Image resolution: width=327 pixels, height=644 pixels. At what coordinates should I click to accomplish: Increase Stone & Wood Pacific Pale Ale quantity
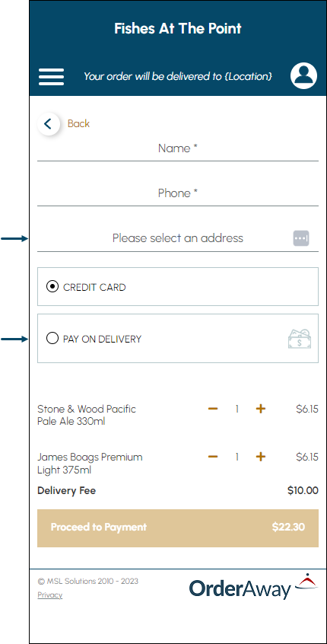coord(261,409)
